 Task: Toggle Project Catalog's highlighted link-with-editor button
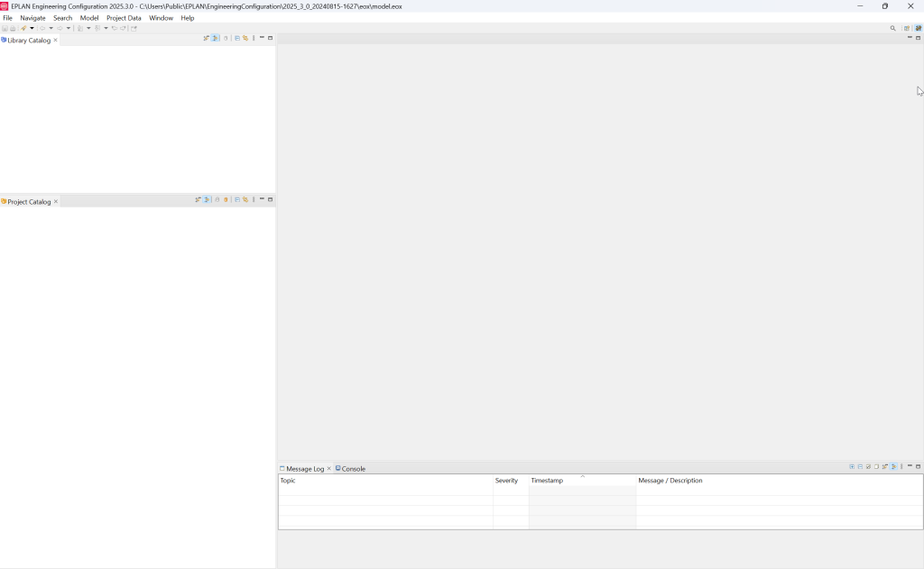207,199
